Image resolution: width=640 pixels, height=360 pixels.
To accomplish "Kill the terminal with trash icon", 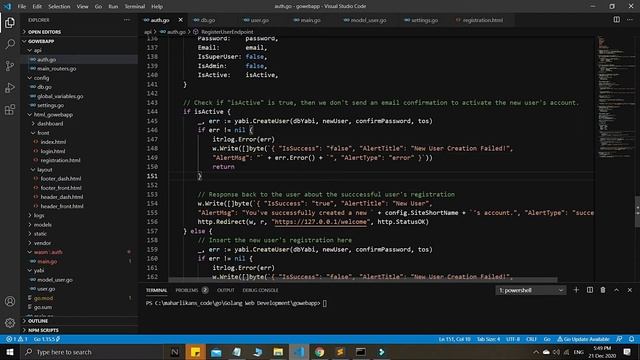I will pos(603,290).
